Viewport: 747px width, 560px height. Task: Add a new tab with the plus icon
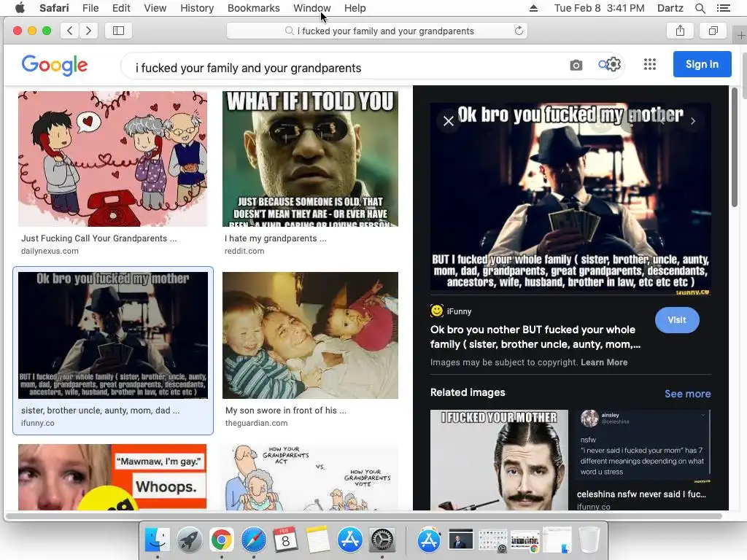click(x=741, y=36)
